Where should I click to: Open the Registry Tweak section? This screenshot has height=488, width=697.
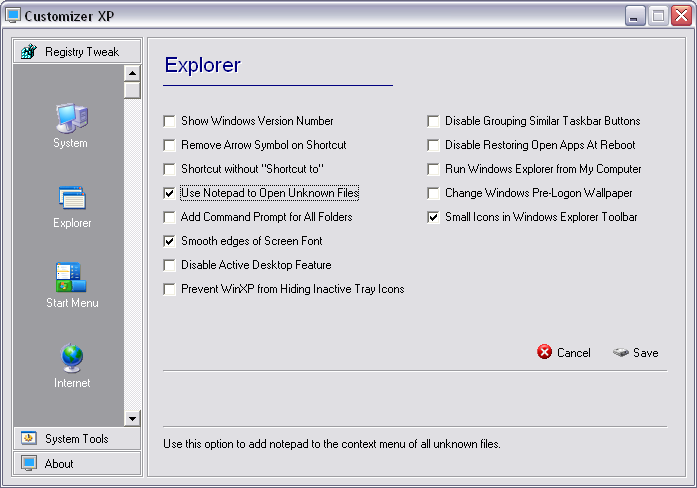pos(77,51)
